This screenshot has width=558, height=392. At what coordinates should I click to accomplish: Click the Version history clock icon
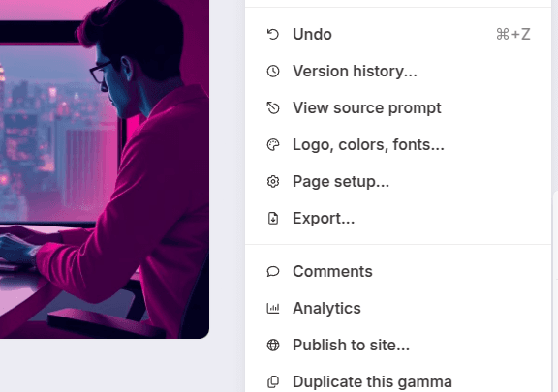tap(273, 72)
